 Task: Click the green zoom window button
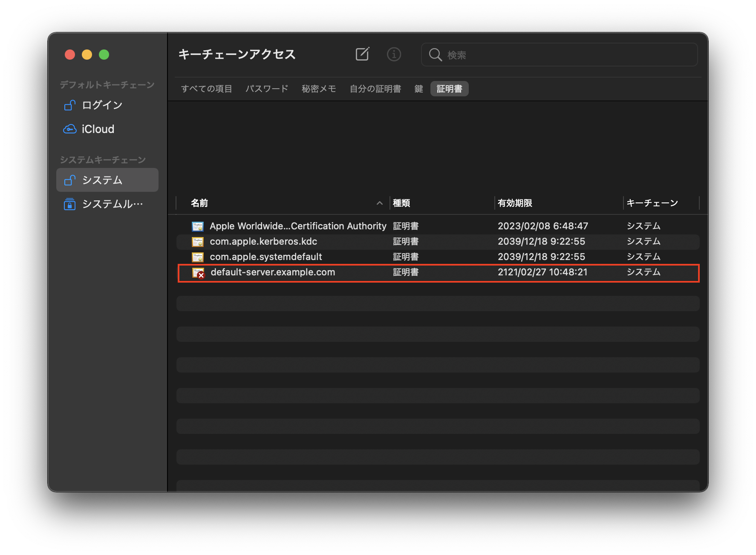(x=104, y=55)
